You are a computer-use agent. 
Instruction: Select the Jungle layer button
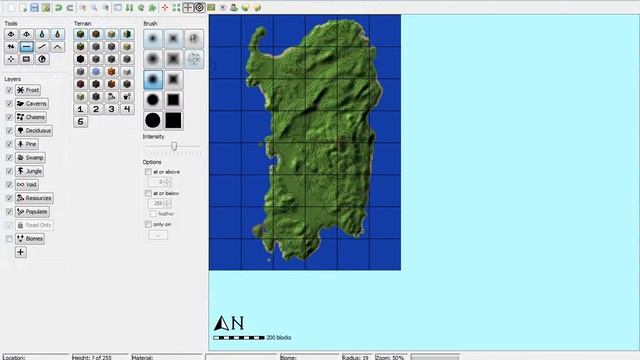[29, 171]
